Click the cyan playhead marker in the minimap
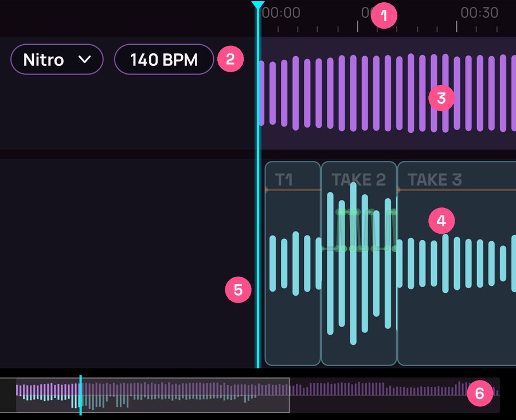This screenshot has width=516, height=420. 80,395
